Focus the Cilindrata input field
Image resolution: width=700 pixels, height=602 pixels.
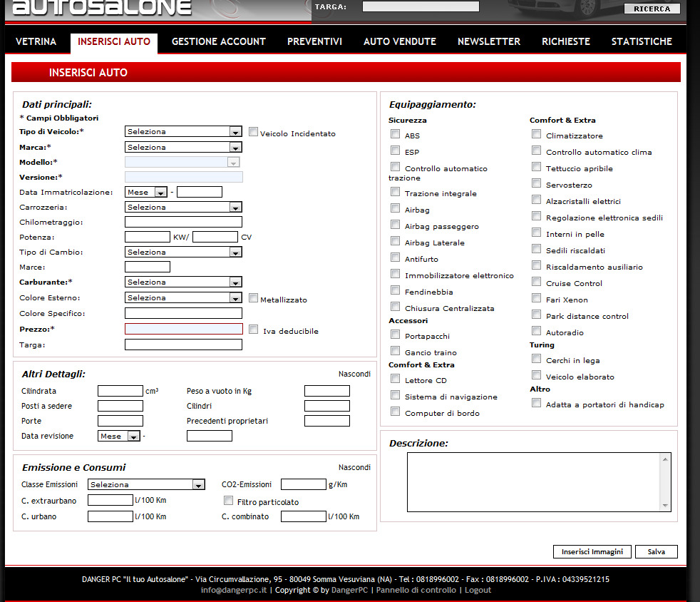coord(120,391)
